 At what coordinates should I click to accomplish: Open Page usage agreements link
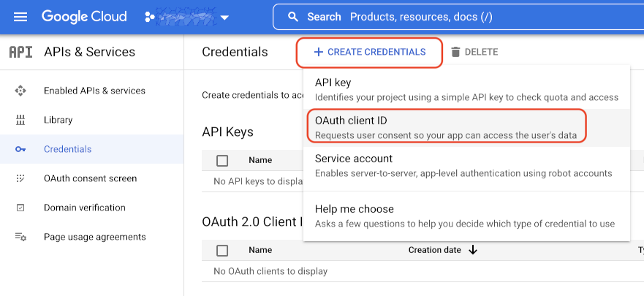click(94, 237)
